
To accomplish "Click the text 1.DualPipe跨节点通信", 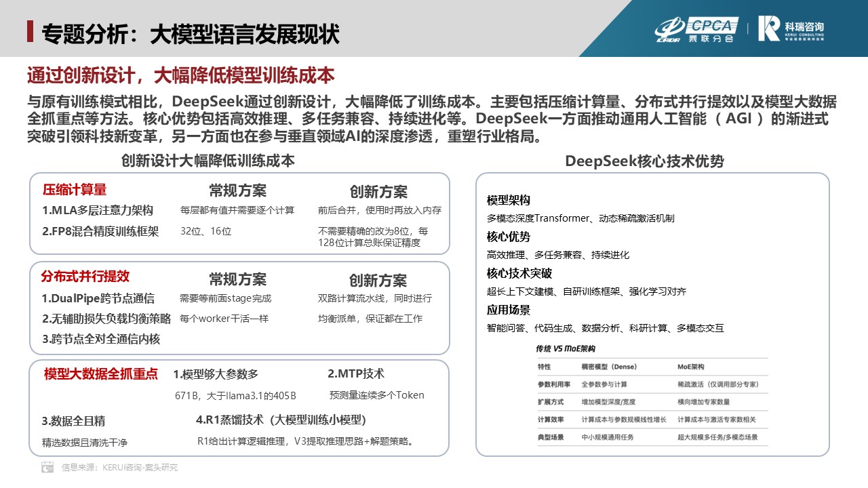I will point(98,298).
